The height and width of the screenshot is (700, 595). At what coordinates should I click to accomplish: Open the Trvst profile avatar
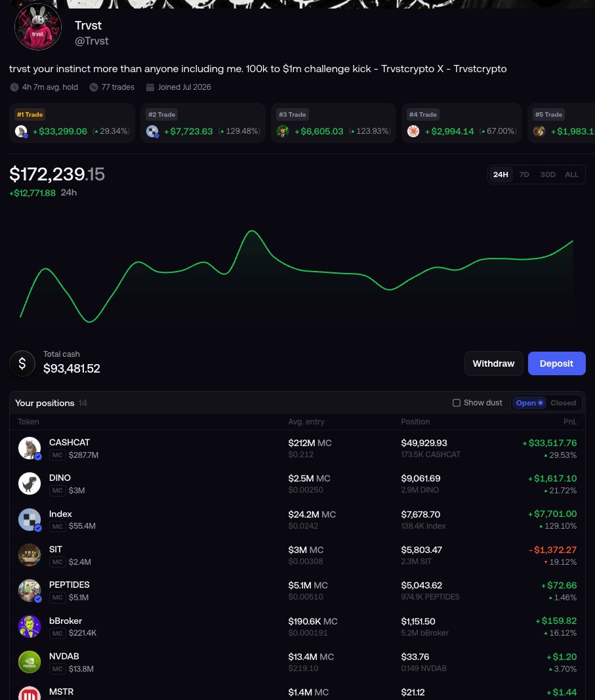point(38,28)
